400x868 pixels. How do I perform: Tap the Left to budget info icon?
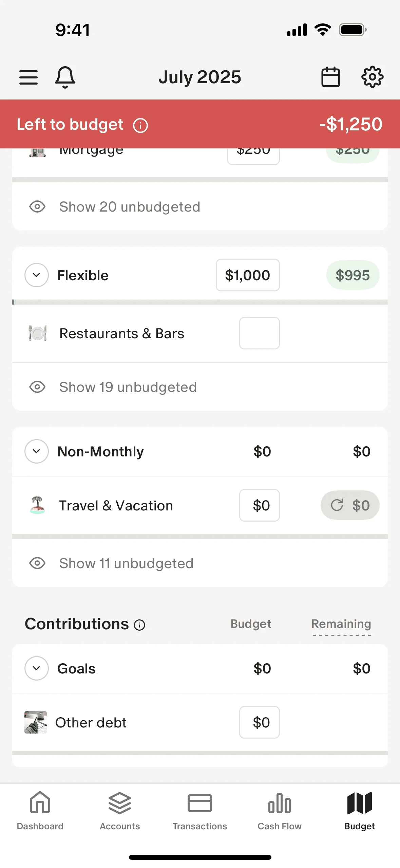click(x=140, y=125)
